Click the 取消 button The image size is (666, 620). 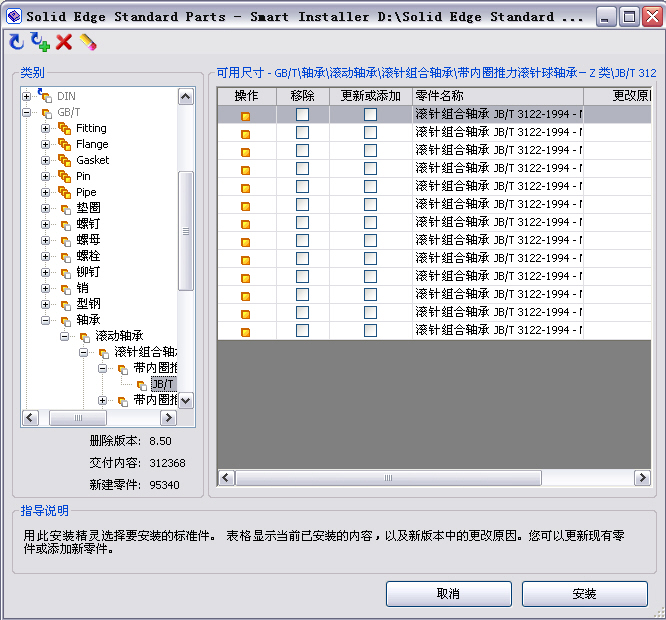click(449, 594)
